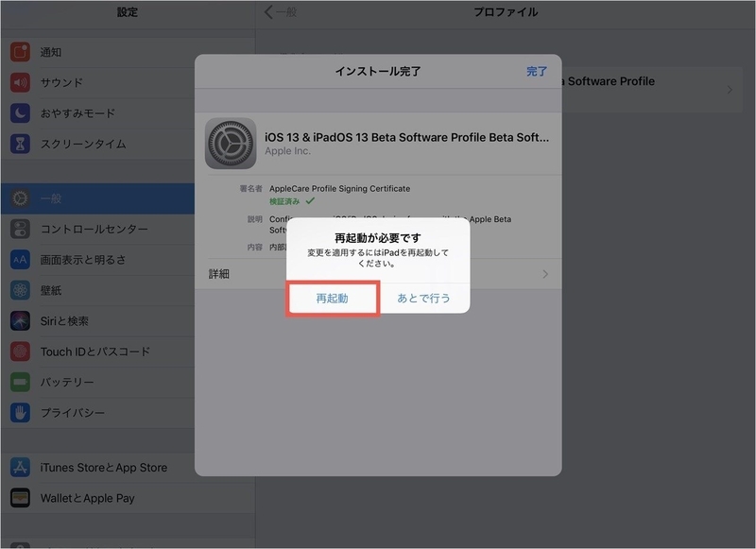Click AppleCare Profile Signing Certificate text
The height and width of the screenshot is (549, 756).
point(339,188)
